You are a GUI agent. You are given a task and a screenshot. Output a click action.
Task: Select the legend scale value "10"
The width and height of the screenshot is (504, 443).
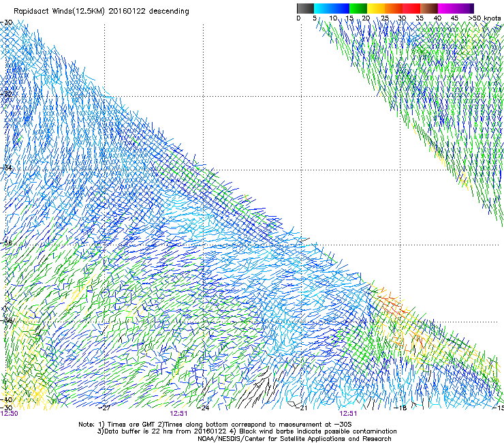333,18
